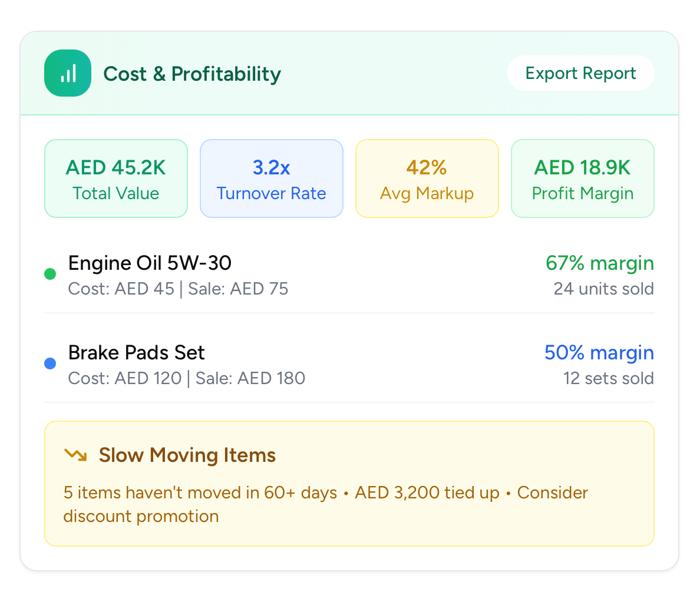The height and width of the screenshot is (595, 700).
Task: Click the 12 sets sold text
Action: tap(608, 378)
